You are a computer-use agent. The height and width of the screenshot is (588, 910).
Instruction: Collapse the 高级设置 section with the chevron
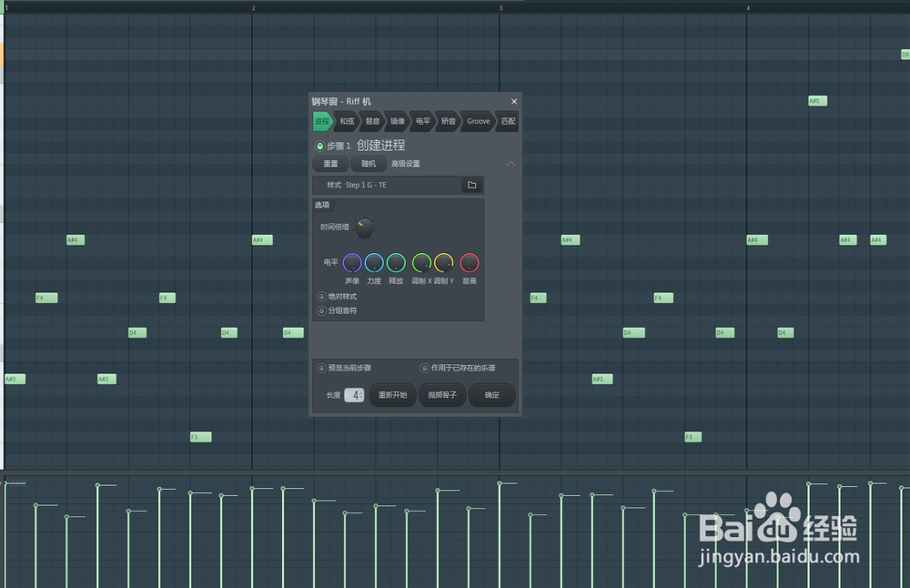point(511,164)
